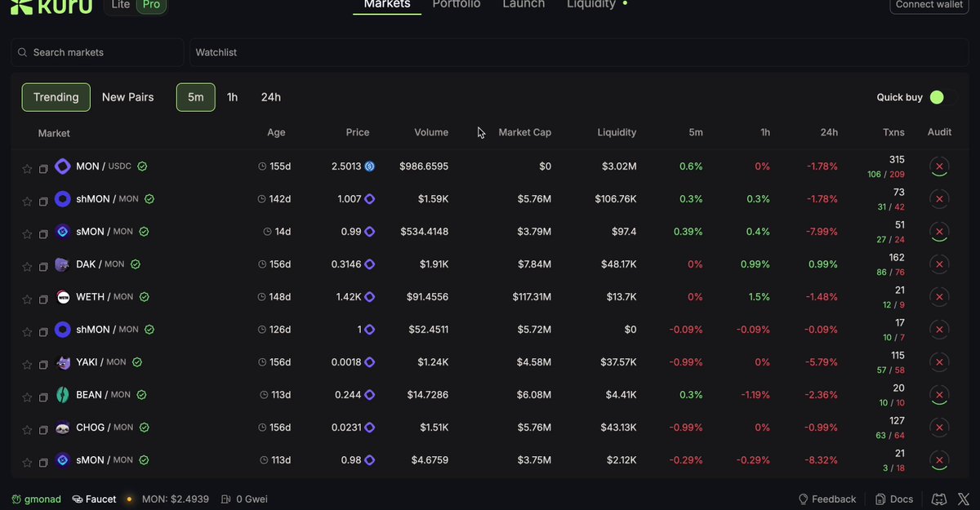
Task: Sort by the Txns column header
Action: [893, 132]
